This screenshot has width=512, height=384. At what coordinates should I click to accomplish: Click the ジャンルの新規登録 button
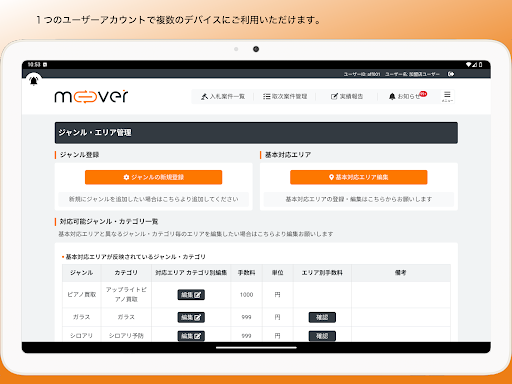(153, 177)
